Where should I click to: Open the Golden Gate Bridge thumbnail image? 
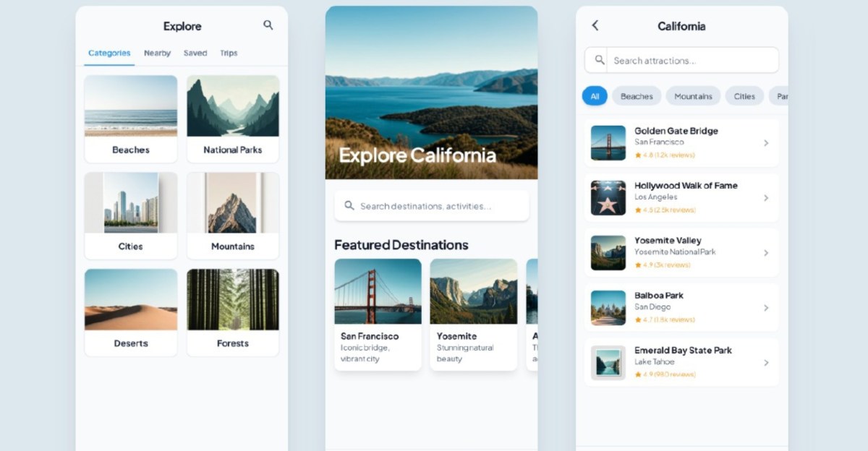pos(608,143)
